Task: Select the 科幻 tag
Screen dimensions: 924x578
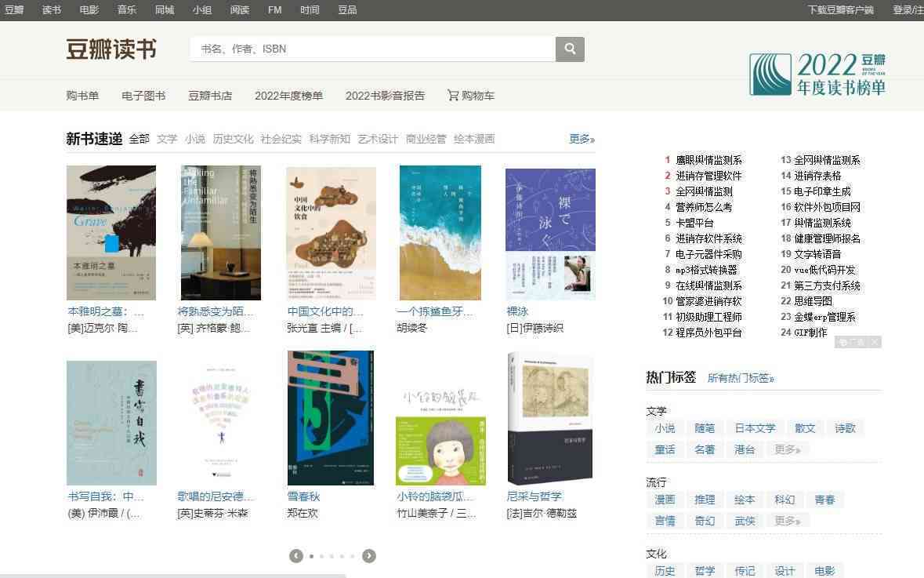Action: (784, 500)
